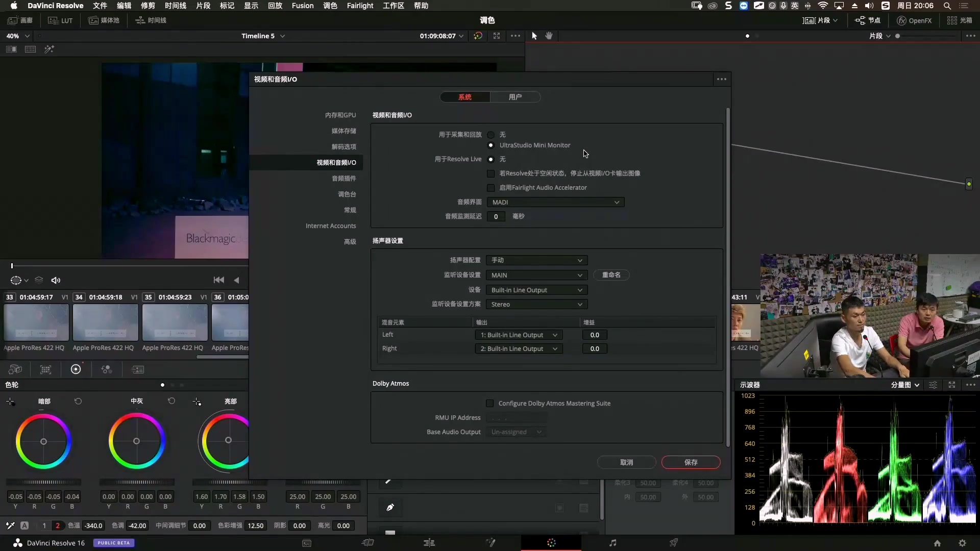
Task: Toggle the Nodes (节点) panel icon
Action: (868, 20)
